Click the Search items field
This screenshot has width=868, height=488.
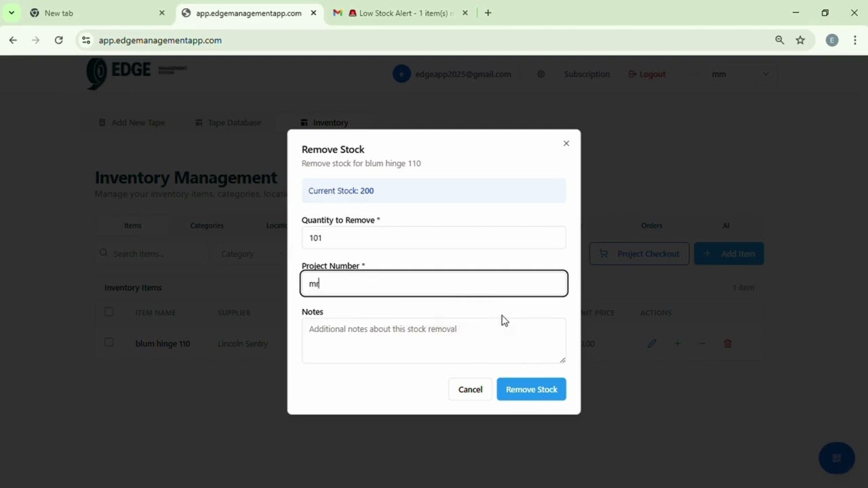(x=152, y=253)
